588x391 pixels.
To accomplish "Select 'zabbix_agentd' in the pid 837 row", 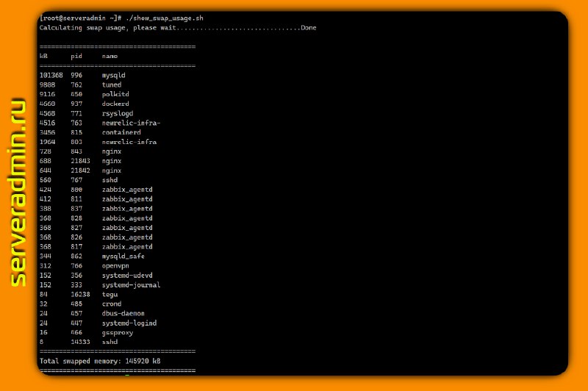I will click(x=127, y=209).
